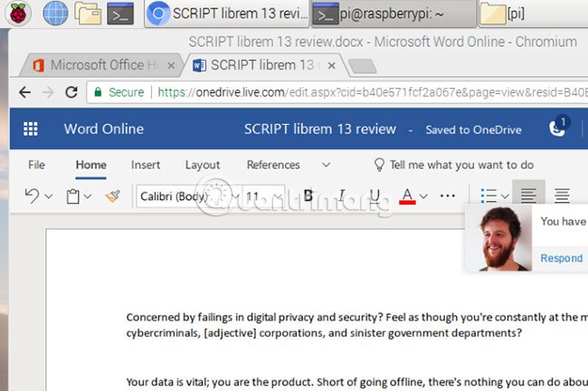The width and height of the screenshot is (588, 391).
Task: Toggle center paragraph alignment
Action: click(562, 195)
